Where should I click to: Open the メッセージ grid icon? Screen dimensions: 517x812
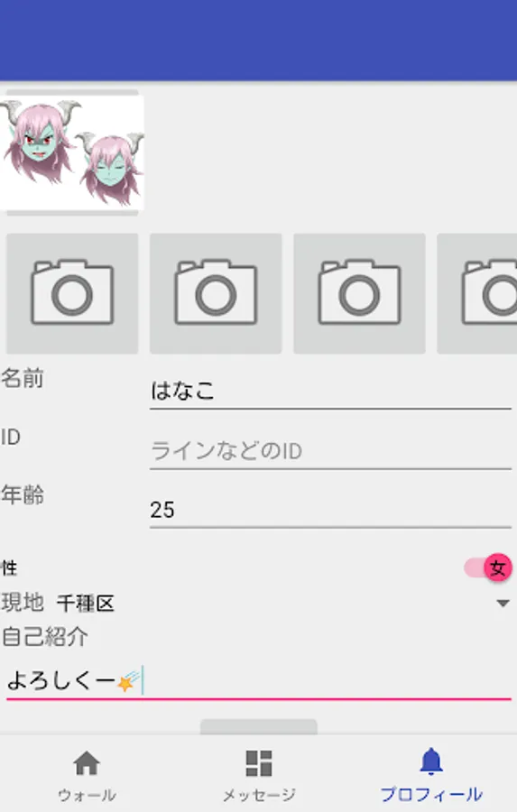point(258,763)
